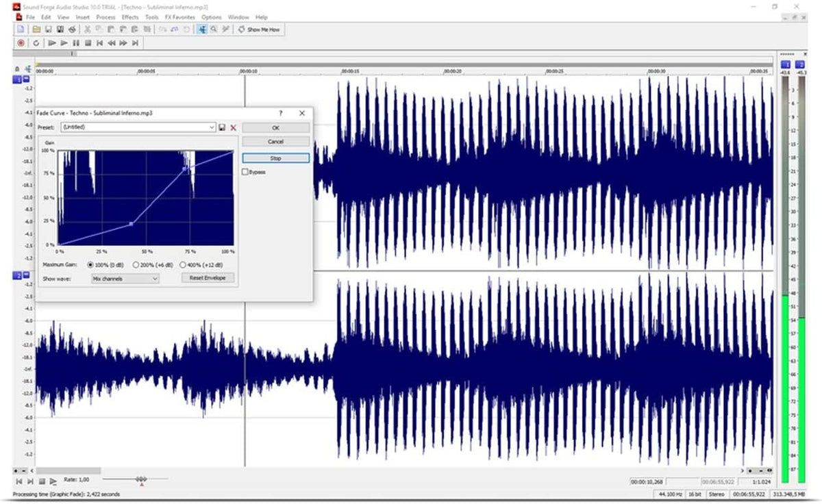This screenshot has height=504, width=822.
Task: Click the Reset Envelope button
Action: 208,278
